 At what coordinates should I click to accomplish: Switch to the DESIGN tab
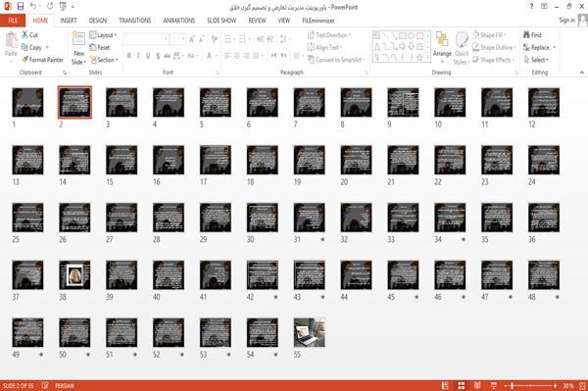click(x=98, y=21)
